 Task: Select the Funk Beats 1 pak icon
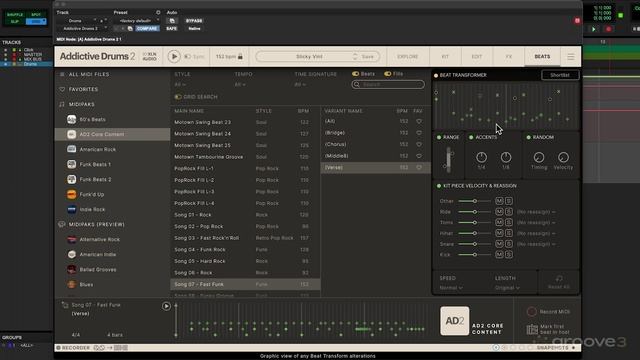click(x=71, y=164)
